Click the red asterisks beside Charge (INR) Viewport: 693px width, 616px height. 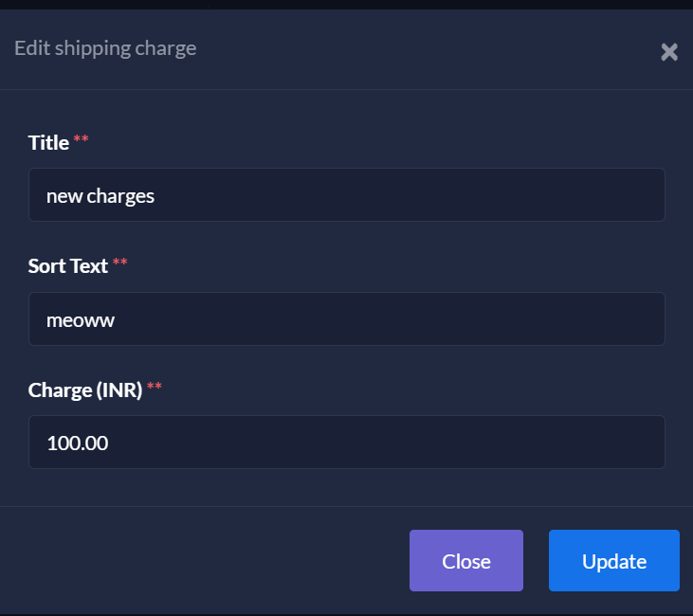[154, 387]
